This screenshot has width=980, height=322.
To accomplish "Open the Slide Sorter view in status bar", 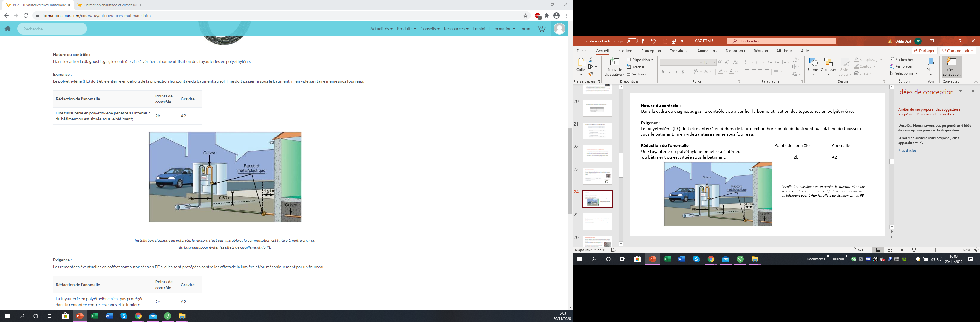I will 890,250.
